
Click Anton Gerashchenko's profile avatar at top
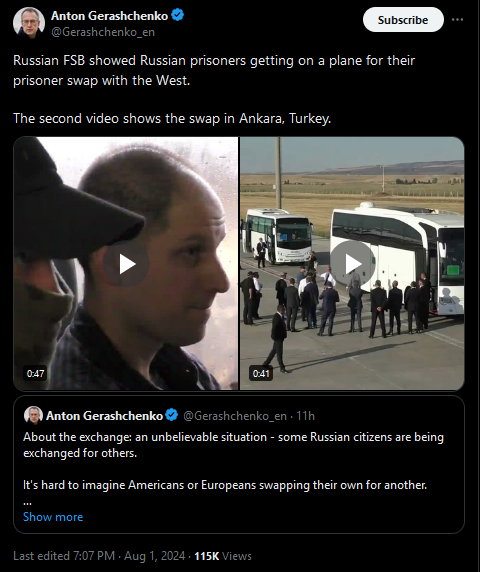pos(29,23)
